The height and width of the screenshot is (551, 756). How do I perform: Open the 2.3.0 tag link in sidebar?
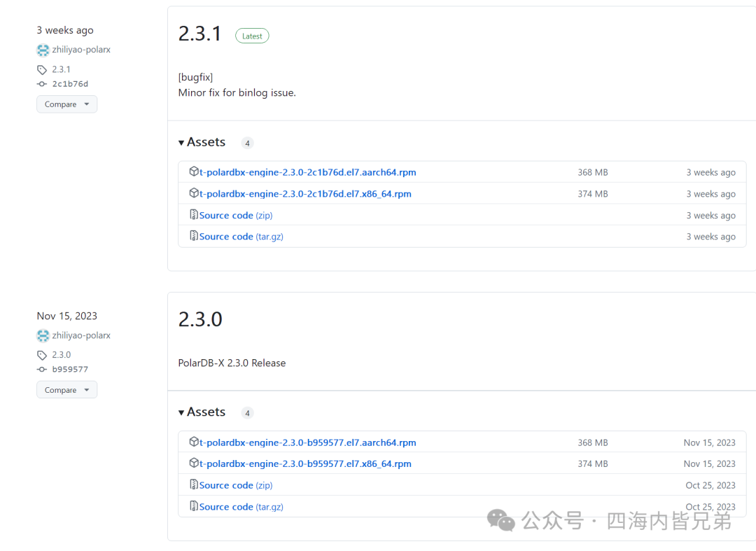pyautogui.click(x=61, y=355)
